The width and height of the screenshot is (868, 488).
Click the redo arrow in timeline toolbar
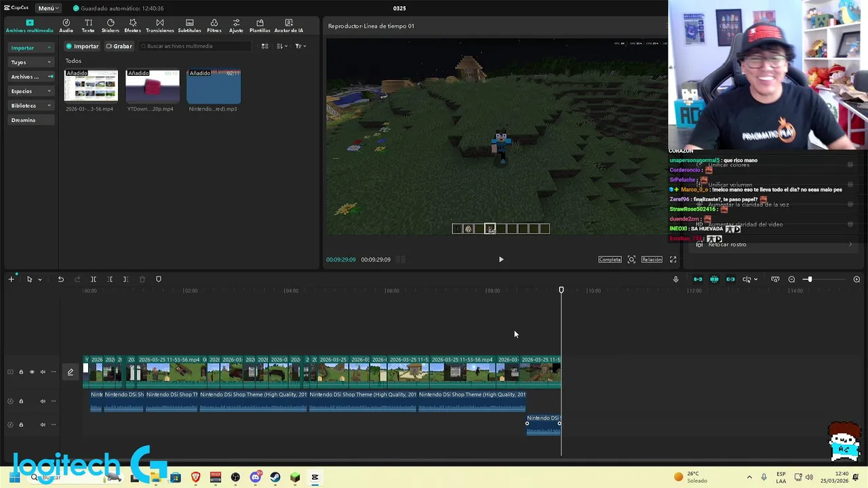pos(77,279)
